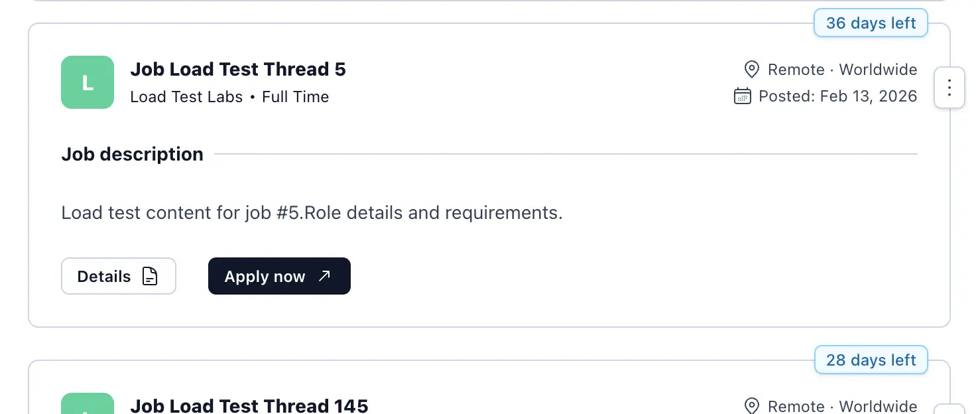980x414 pixels.
Task: Click the calendar icon next to Posted date
Action: click(743, 96)
